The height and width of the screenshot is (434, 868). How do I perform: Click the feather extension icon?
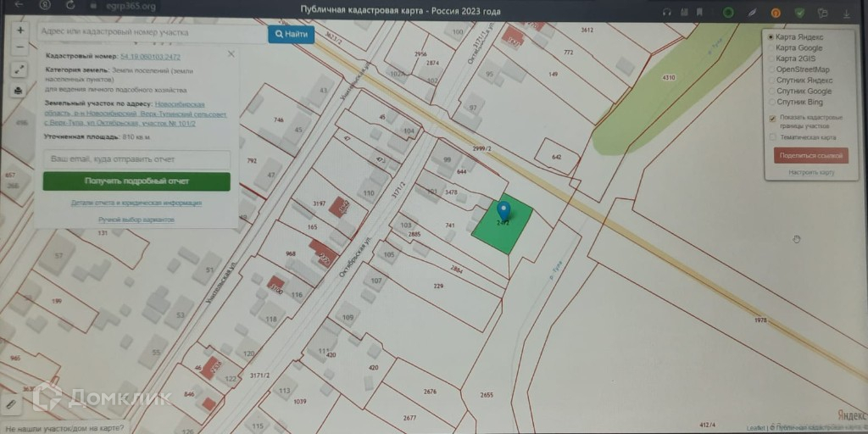(x=752, y=12)
